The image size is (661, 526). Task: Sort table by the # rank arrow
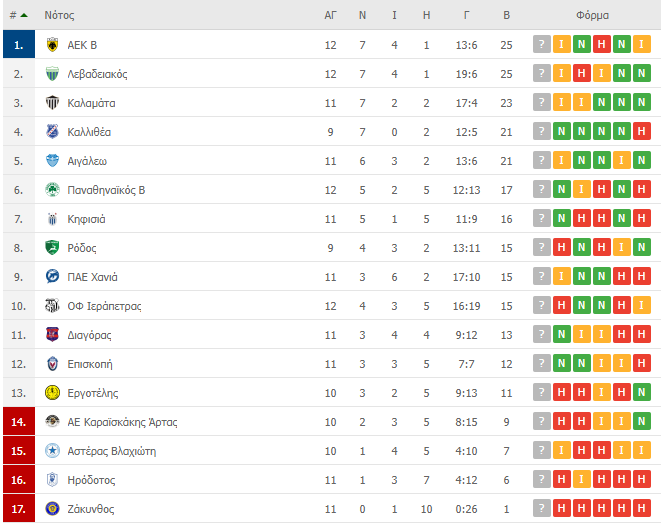(19, 16)
